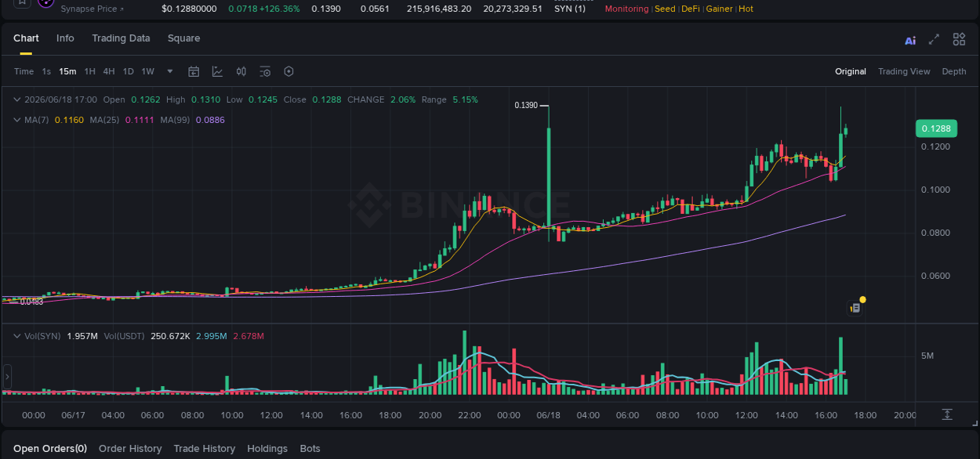This screenshot has height=459, width=980.
Task: Open the hexagon chart settings icon
Action: pos(289,71)
